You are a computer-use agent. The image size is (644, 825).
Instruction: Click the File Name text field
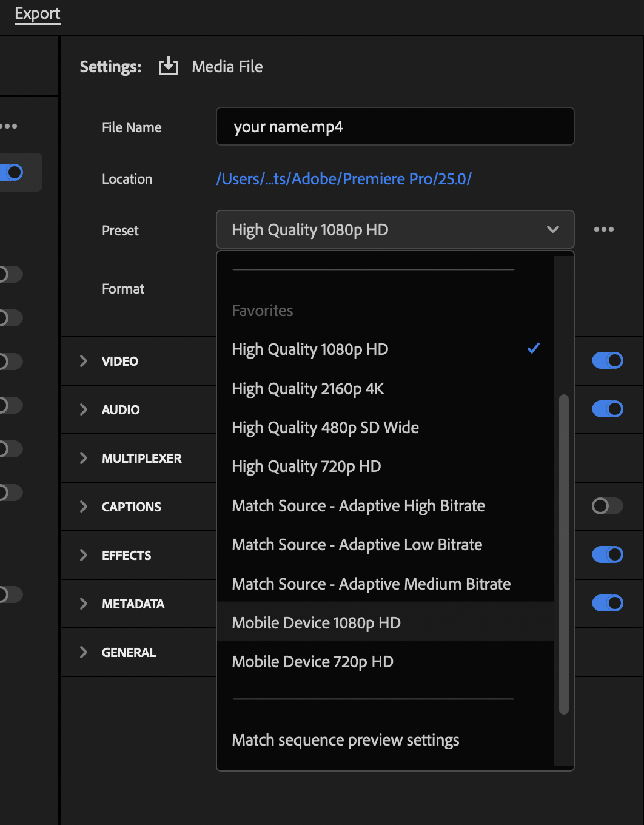tap(395, 127)
